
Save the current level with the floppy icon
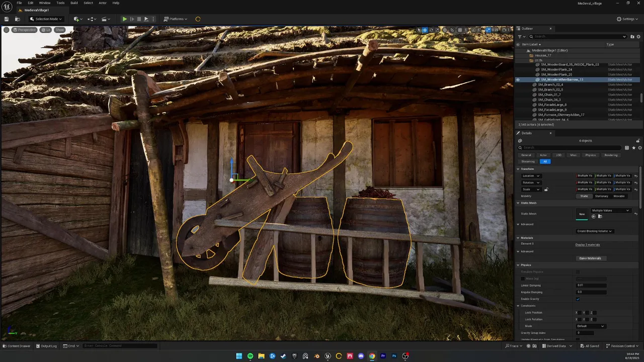(7, 19)
